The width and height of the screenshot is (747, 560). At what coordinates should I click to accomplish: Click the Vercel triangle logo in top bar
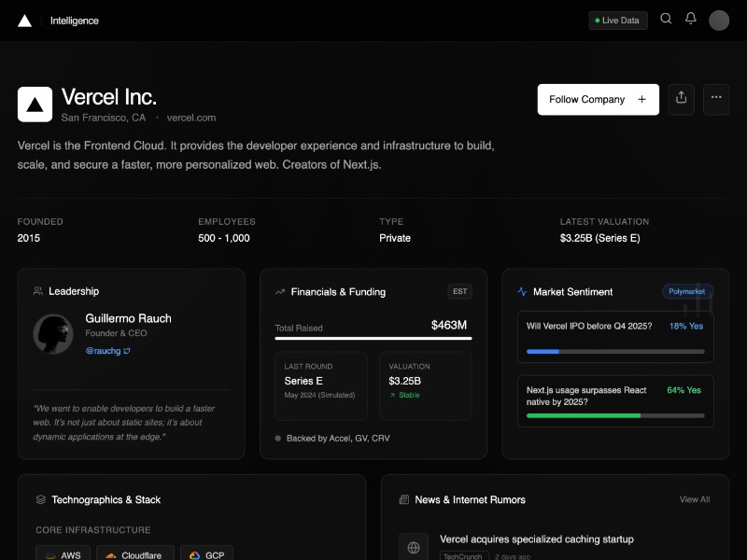coord(24,21)
